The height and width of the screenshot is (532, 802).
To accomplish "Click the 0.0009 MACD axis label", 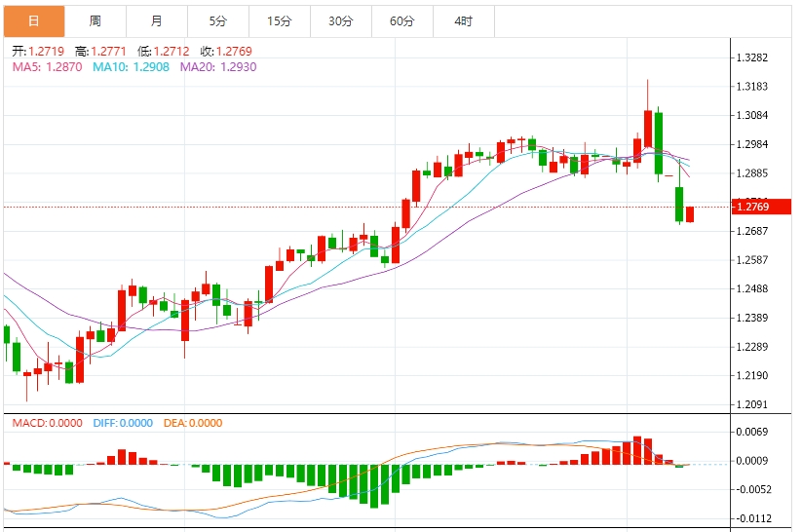I will pos(752,461).
